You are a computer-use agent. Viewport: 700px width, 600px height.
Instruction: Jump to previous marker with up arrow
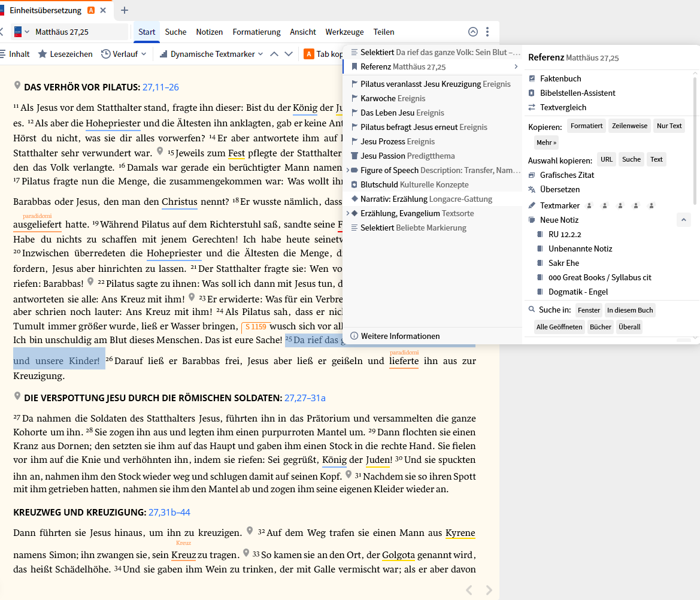tap(274, 54)
